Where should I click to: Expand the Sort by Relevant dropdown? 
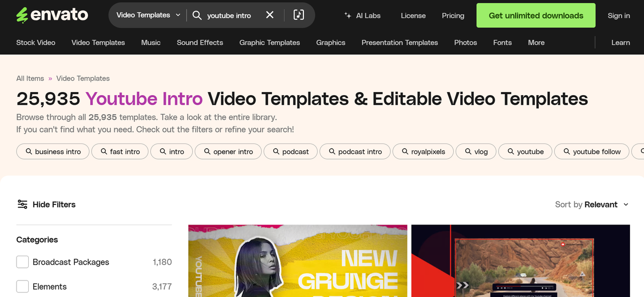coord(592,204)
